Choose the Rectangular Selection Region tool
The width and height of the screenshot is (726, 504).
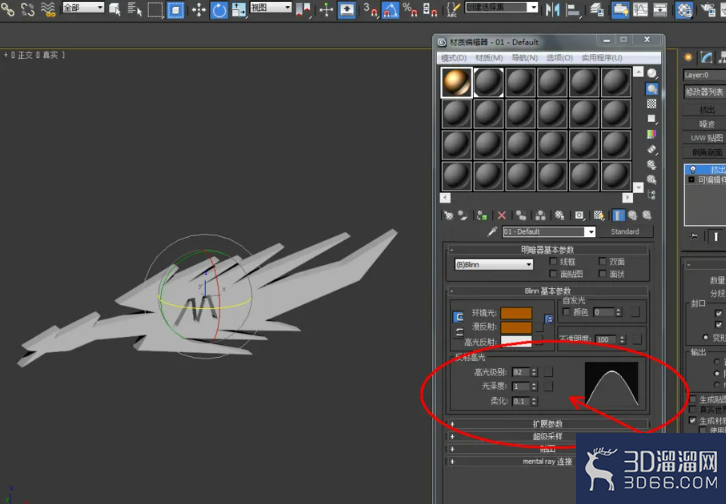tap(155, 9)
